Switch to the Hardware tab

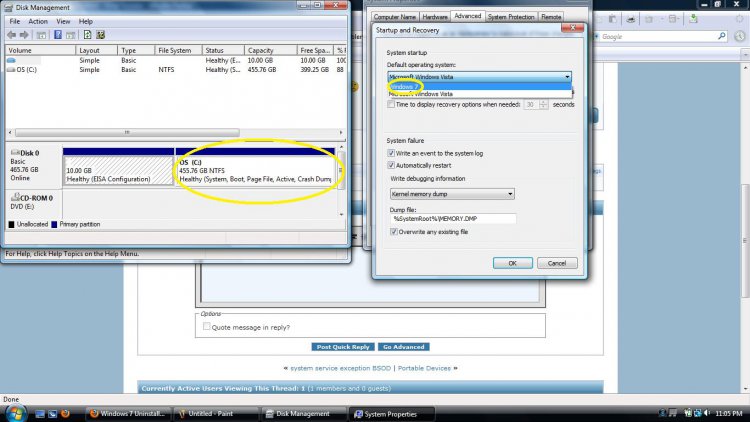pyautogui.click(x=435, y=17)
